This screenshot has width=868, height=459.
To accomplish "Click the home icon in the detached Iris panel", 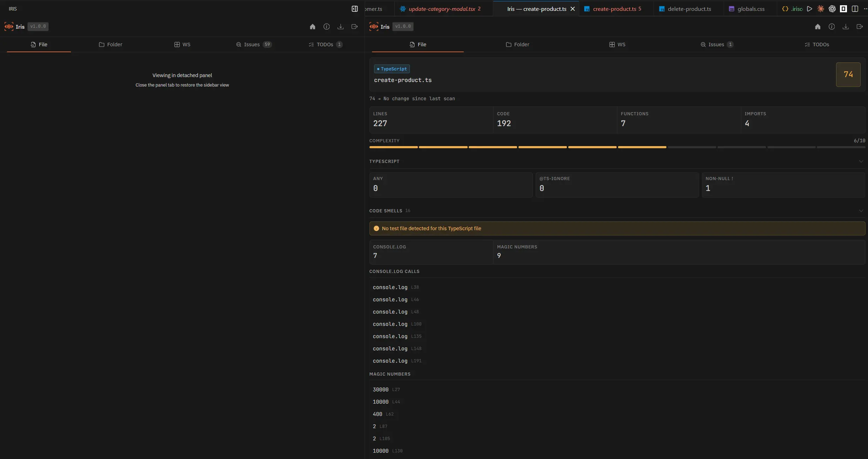I will (818, 27).
